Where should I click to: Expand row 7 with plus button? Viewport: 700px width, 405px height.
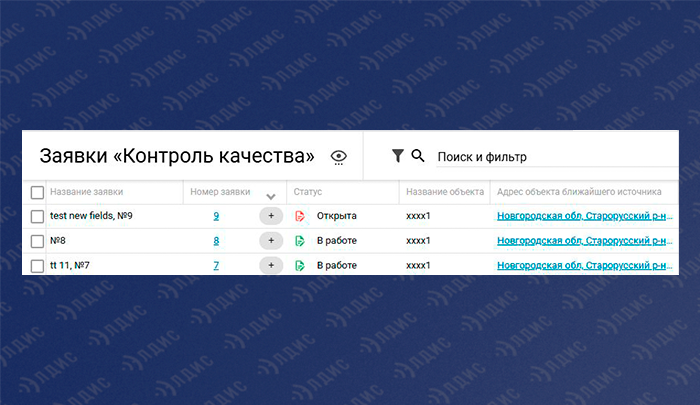point(271,265)
